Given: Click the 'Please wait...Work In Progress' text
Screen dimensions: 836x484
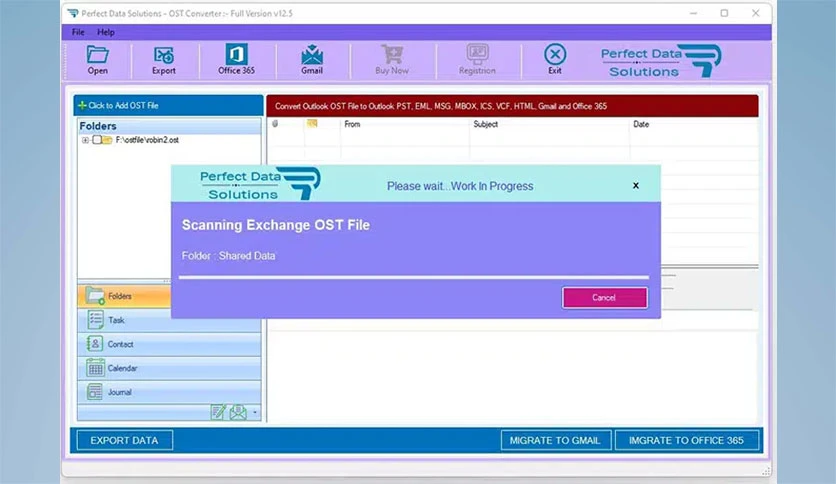Looking at the screenshot, I should [460, 186].
